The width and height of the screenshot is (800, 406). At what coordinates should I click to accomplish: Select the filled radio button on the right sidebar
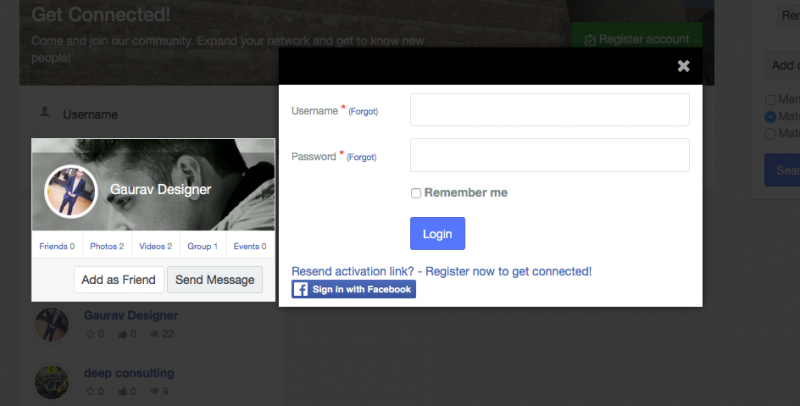pyautogui.click(x=770, y=117)
